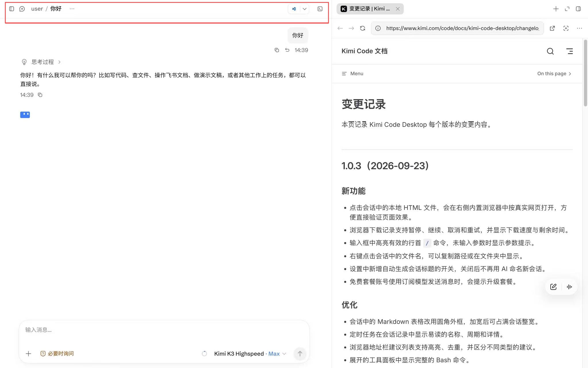The width and height of the screenshot is (588, 368).
Task: Click the browser page vertical scrollbar
Action: (x=585, y=73)
